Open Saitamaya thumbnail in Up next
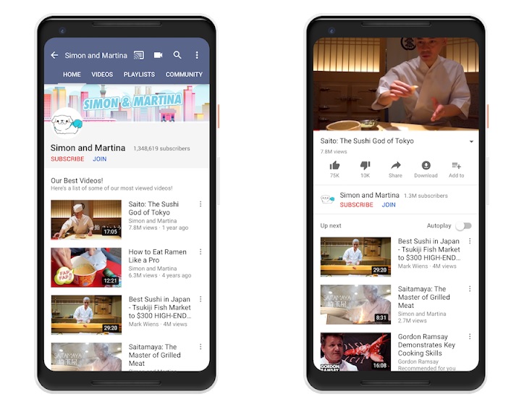 pyautogui.click(x=355, y=304)
